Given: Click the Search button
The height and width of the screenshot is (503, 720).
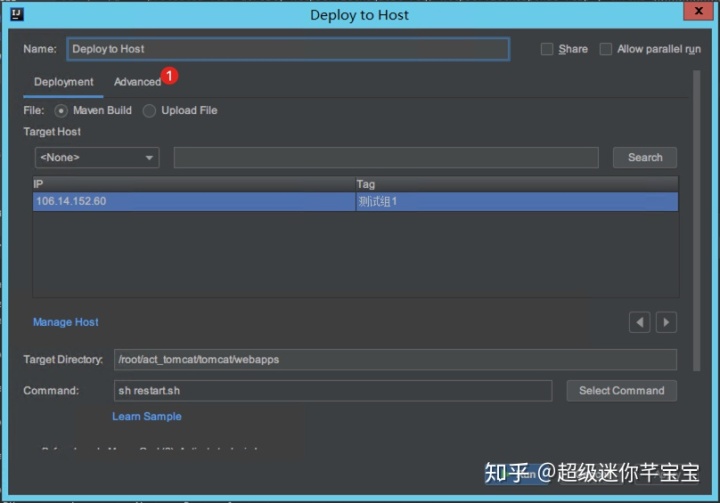Looking at the screenshot, I should click(645, 158).
